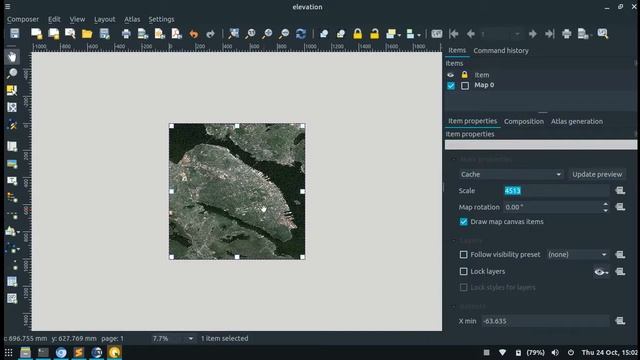Click the Update preview button
This screenshot has width=640, height=360.
click(x=597, y=174)
